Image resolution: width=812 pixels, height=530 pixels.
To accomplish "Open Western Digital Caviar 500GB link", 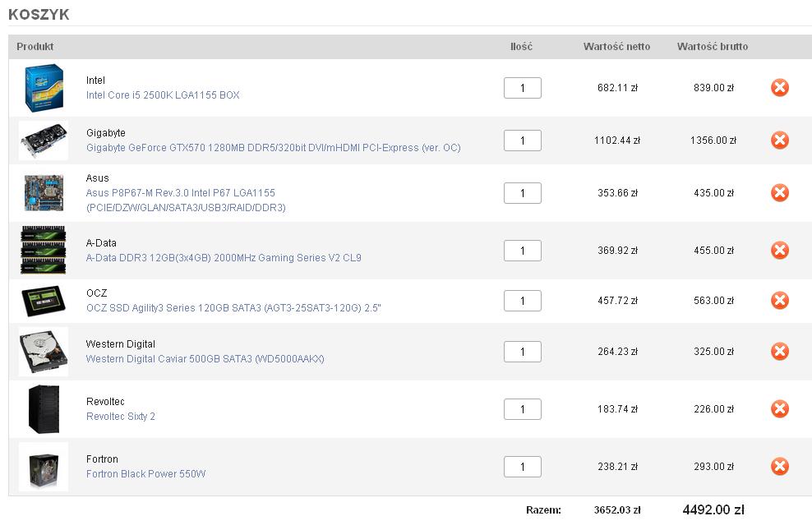I will click(x=205, y=359).
